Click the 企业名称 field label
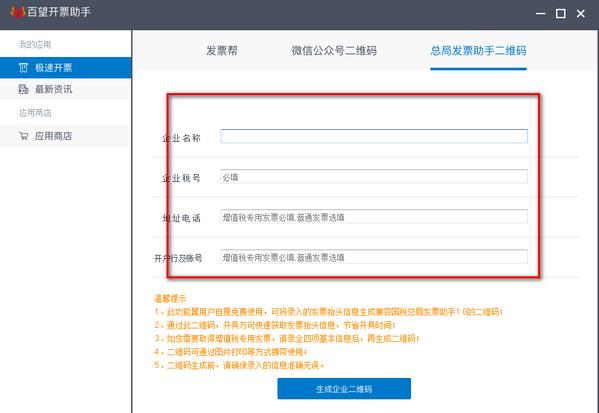 click(x=181, y=138)
